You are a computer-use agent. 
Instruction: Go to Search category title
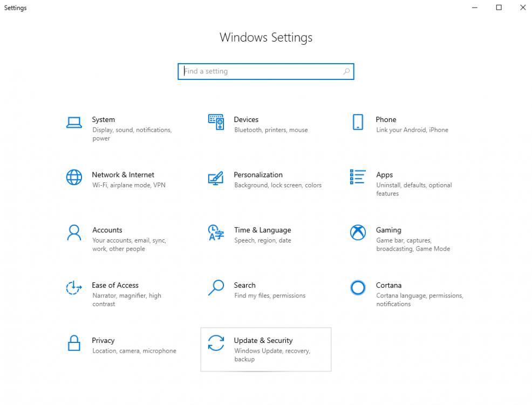(x=244, y=285)
